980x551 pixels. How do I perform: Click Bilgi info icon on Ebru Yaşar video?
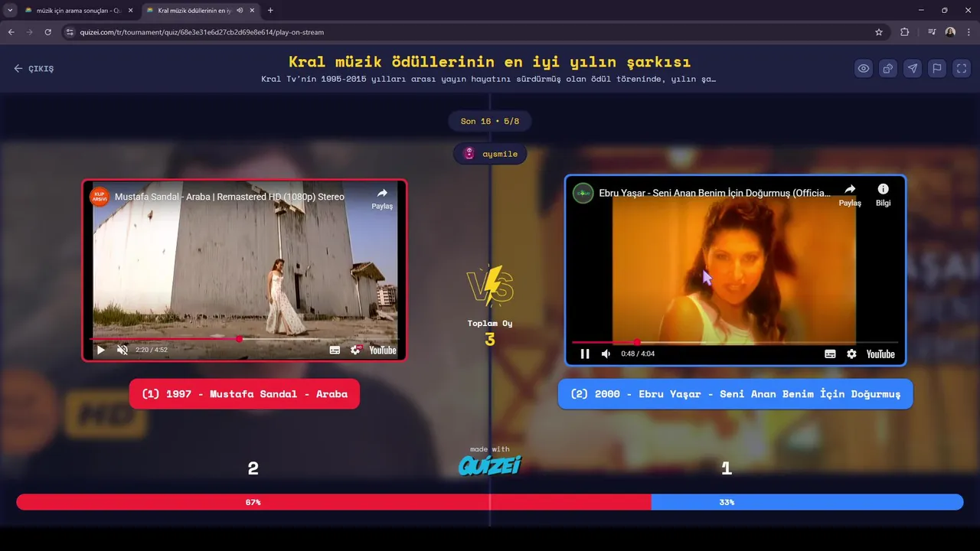pos(884,195)
